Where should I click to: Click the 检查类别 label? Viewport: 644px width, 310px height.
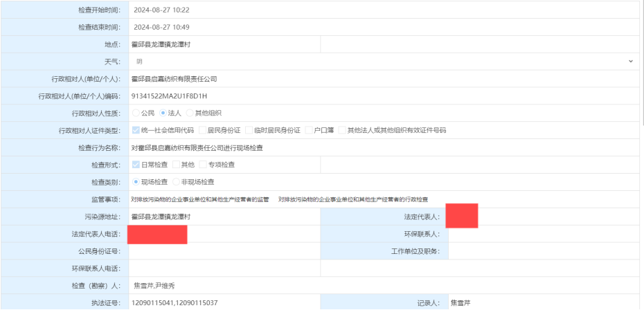[105, 182]
